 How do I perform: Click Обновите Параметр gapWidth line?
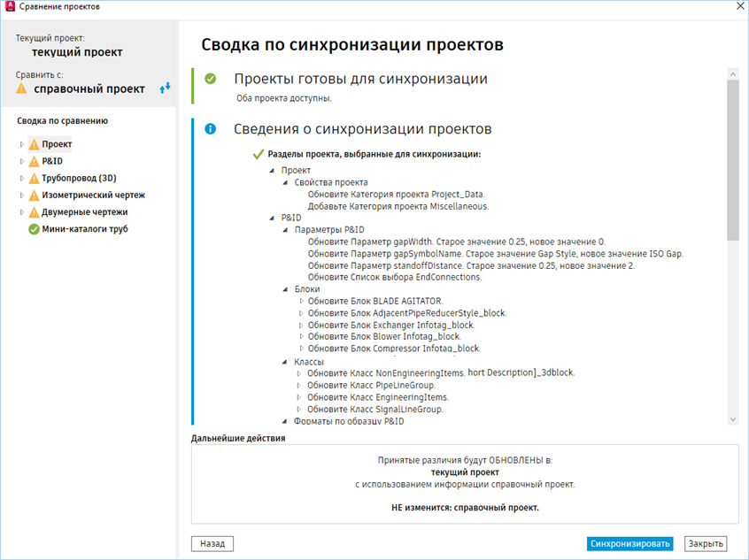457,242
